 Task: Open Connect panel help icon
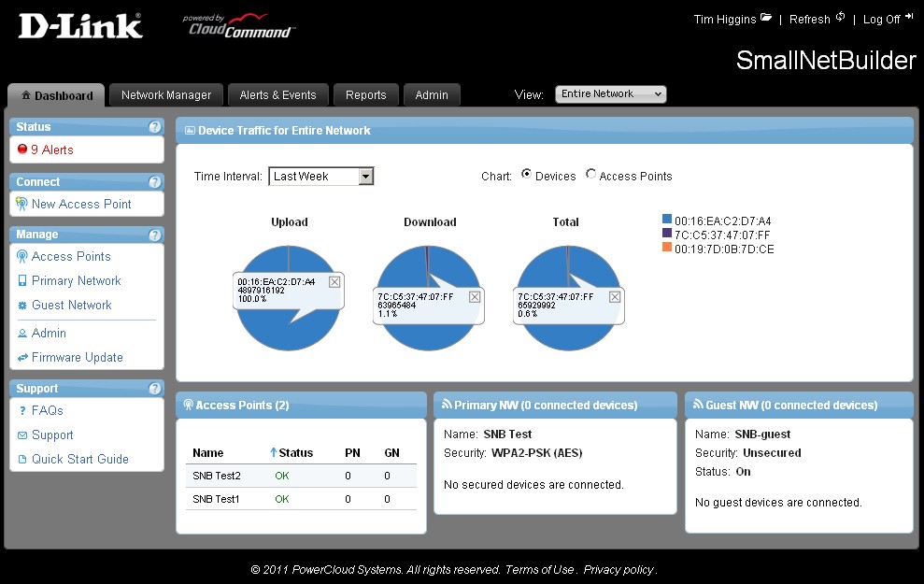coord(154,182)
